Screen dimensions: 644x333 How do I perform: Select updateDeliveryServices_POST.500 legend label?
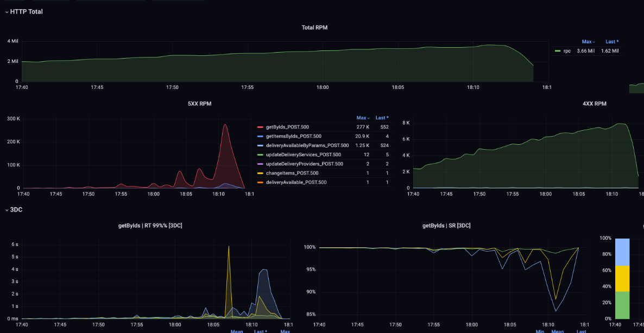[x=304, y=155]
